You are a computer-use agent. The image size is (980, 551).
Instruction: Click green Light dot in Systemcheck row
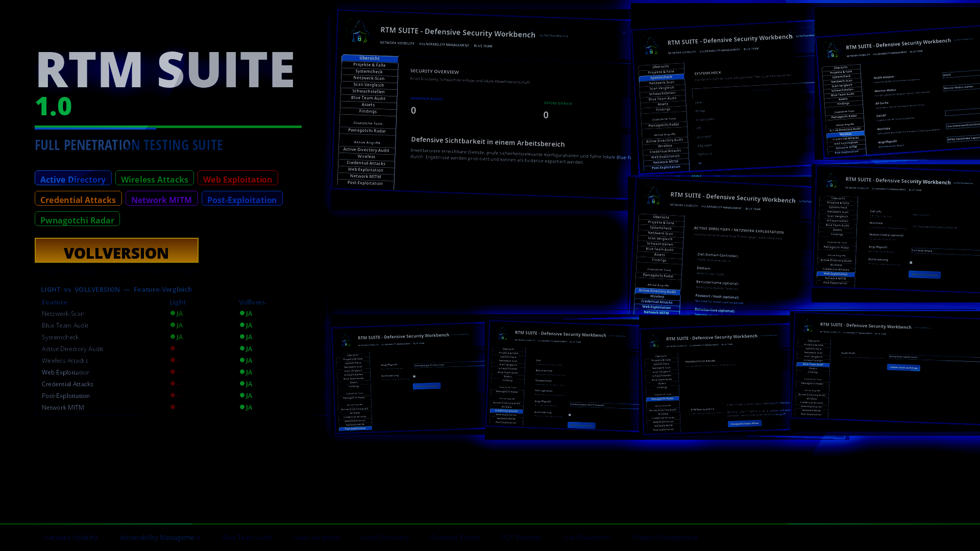(x=173, y=337)
